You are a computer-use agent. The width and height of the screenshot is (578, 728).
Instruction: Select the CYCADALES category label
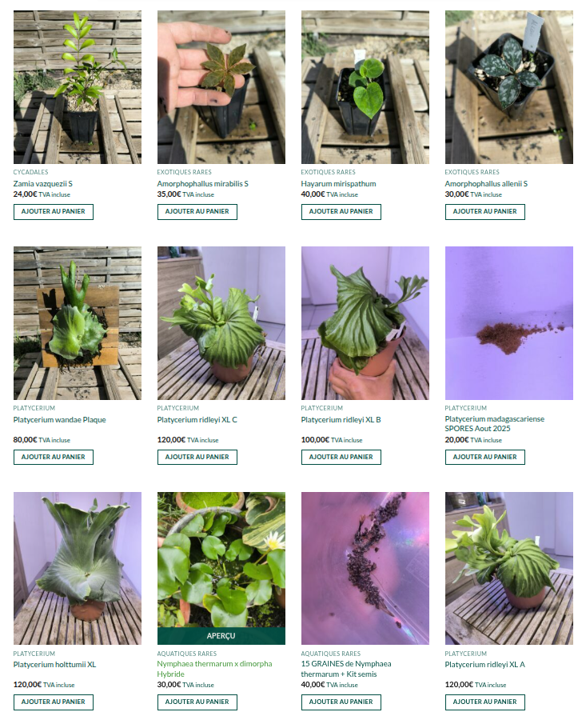click(x=30, y=172)
